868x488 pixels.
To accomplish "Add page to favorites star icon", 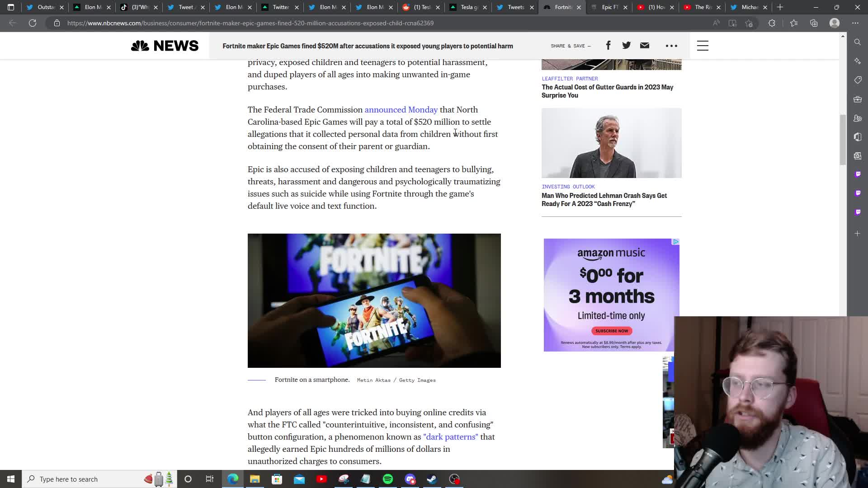I will pos(749,23).
